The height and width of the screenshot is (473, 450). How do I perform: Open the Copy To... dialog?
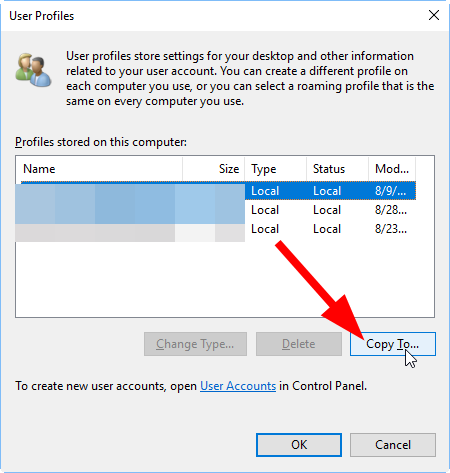tap(393, 344)
